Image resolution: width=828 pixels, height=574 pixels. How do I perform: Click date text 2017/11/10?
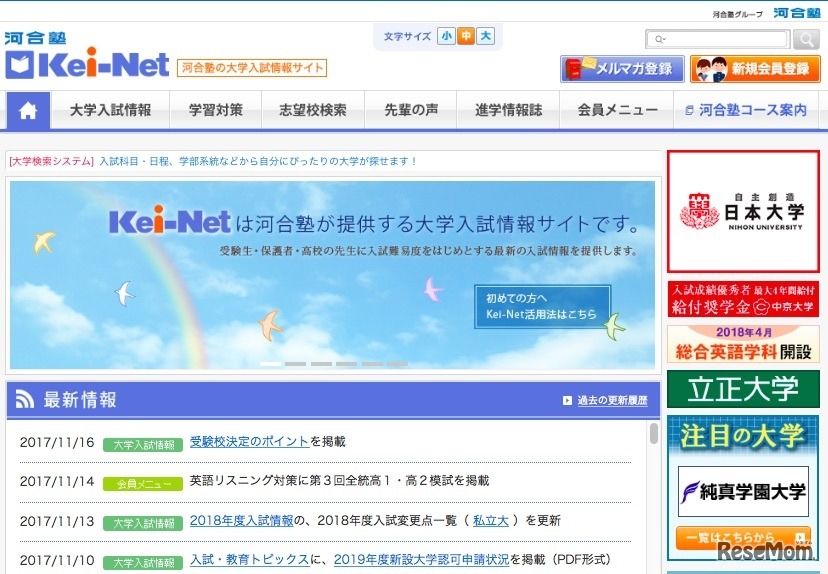[x=57, y=560]
